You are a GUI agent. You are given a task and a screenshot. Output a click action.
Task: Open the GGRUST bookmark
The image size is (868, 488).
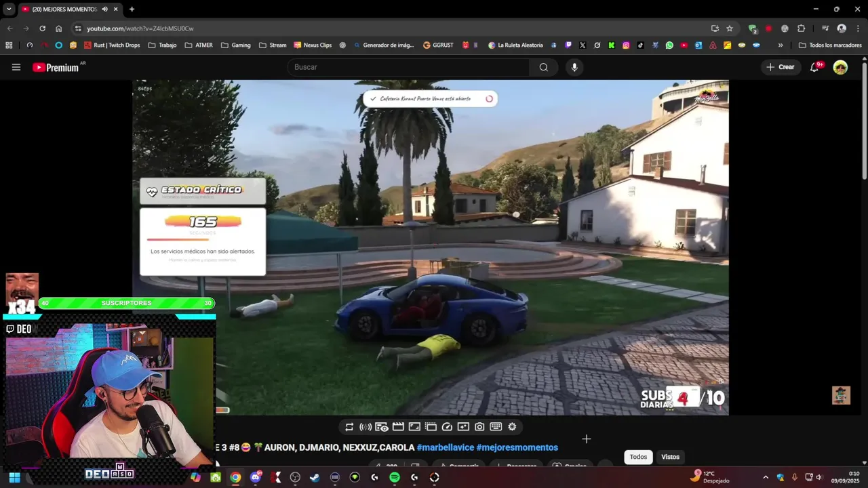(438, 45)
